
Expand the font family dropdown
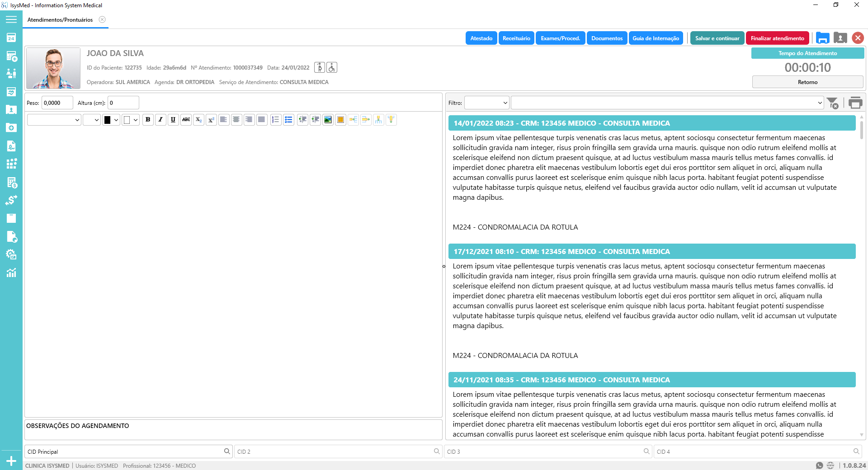54,120
